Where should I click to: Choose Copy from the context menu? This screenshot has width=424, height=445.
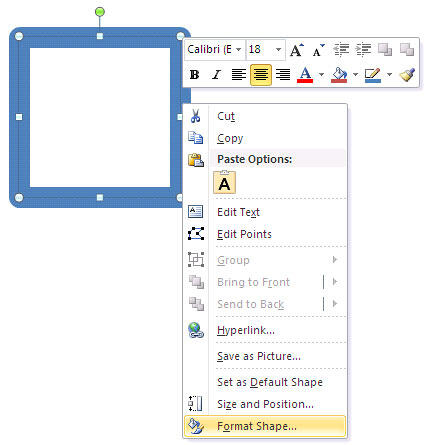(230, 138)
